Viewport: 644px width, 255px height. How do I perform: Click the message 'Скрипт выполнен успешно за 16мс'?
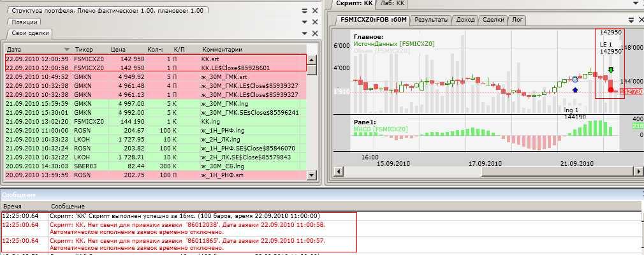point(185,215)
